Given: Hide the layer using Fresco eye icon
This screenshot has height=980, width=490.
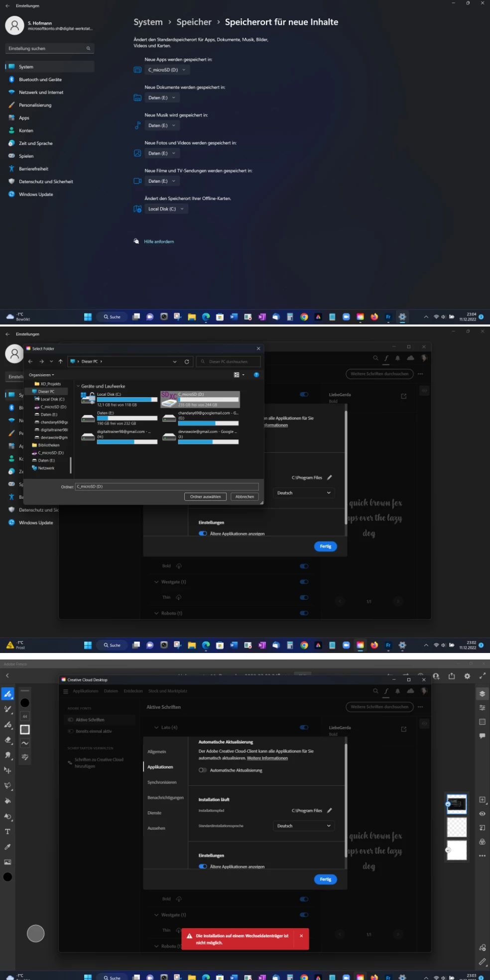Looking at the screenshot, I should [x=482, y=814].
